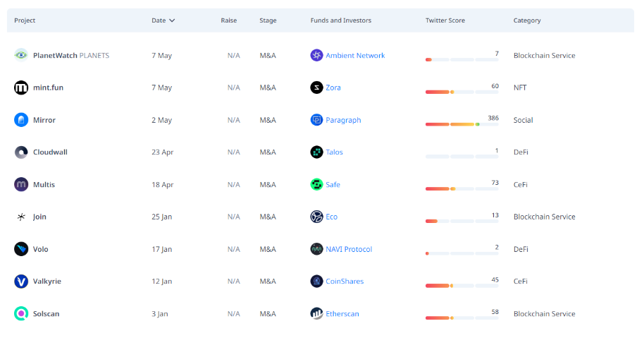
Task: Click the Zora investor icon
Action: (316, 87)
